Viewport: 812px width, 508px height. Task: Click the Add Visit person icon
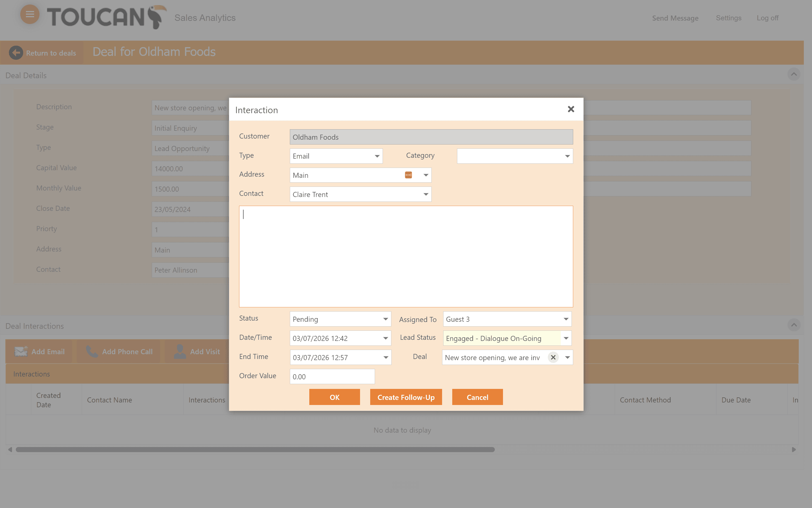(180, 351)
